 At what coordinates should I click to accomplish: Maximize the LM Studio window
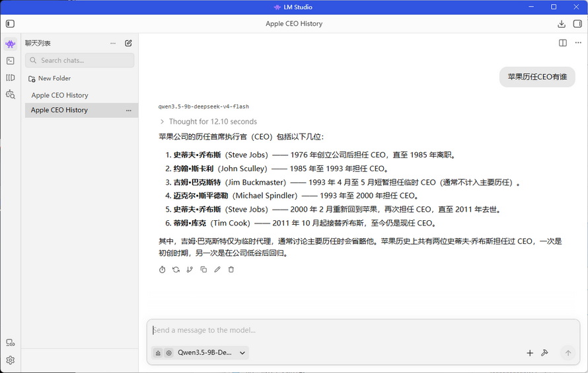[x=554, y=7]
